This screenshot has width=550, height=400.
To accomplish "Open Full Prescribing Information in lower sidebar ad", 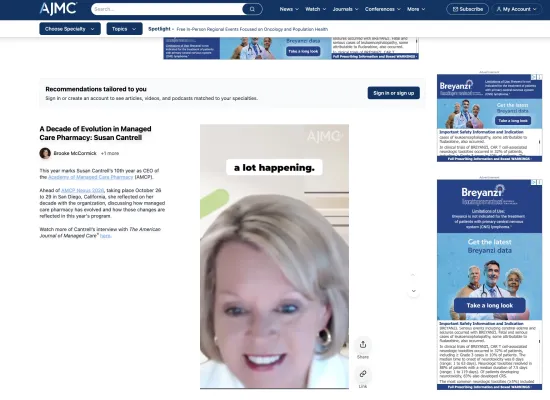I will (489, 387).
